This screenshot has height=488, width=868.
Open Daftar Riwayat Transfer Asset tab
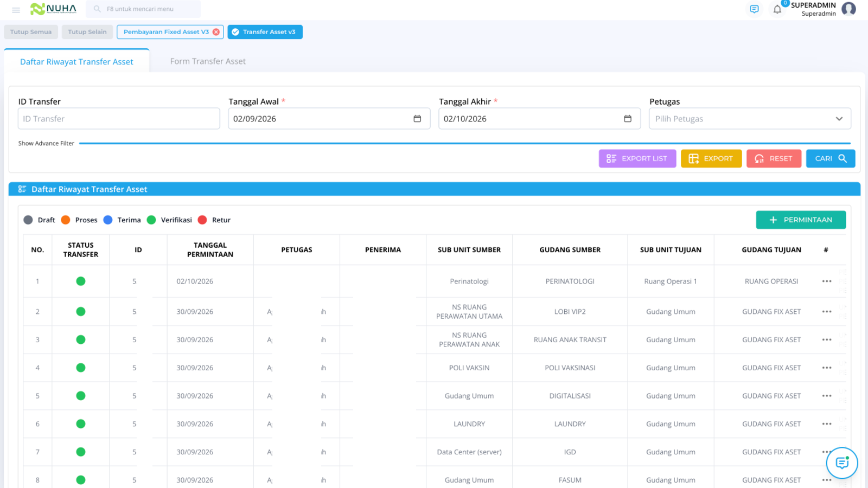coord(76,62)
